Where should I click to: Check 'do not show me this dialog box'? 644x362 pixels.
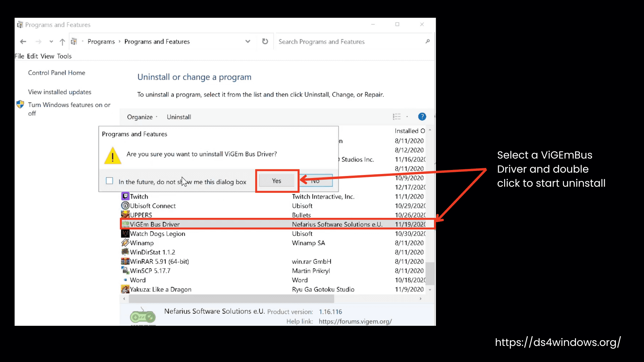click(x=109, y=181)
